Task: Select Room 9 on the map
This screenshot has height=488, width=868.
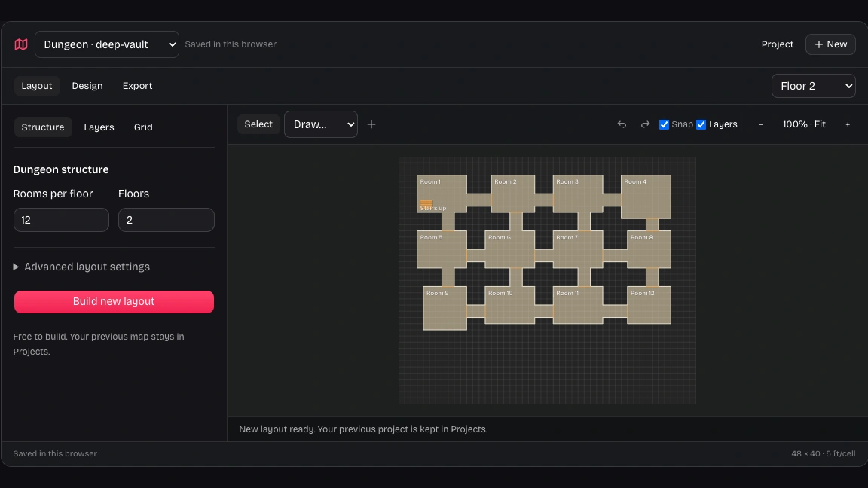Action: point(445,308)
